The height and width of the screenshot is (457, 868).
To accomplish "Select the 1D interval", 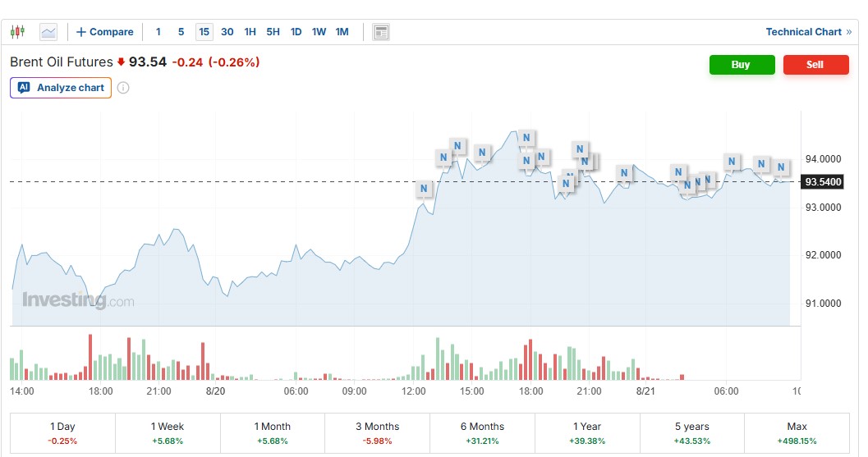I will coord(296,32).
